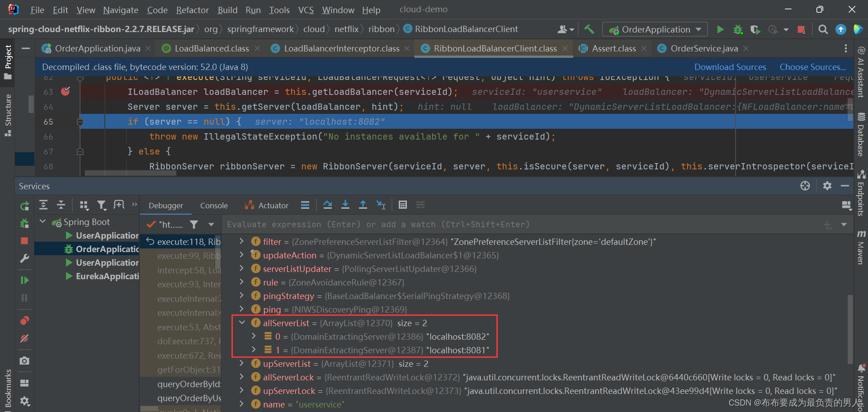Viewport: 868px width, 412px height.
Task: Click the crosshair icon in the Services header
Action: tap(805, 186)
